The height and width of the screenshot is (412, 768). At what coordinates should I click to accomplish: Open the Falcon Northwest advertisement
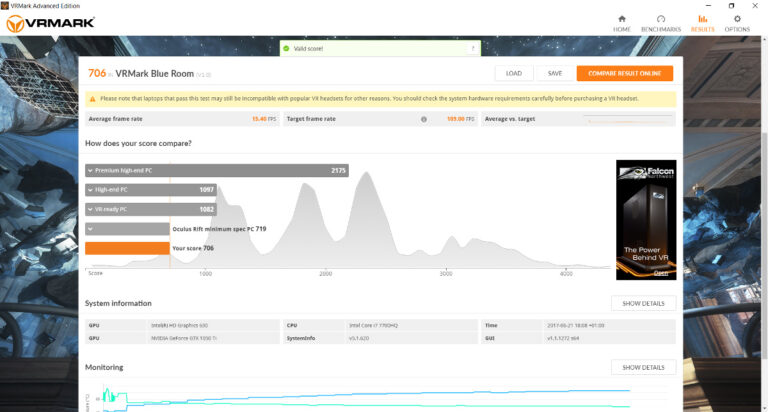(x=645, y=219)
